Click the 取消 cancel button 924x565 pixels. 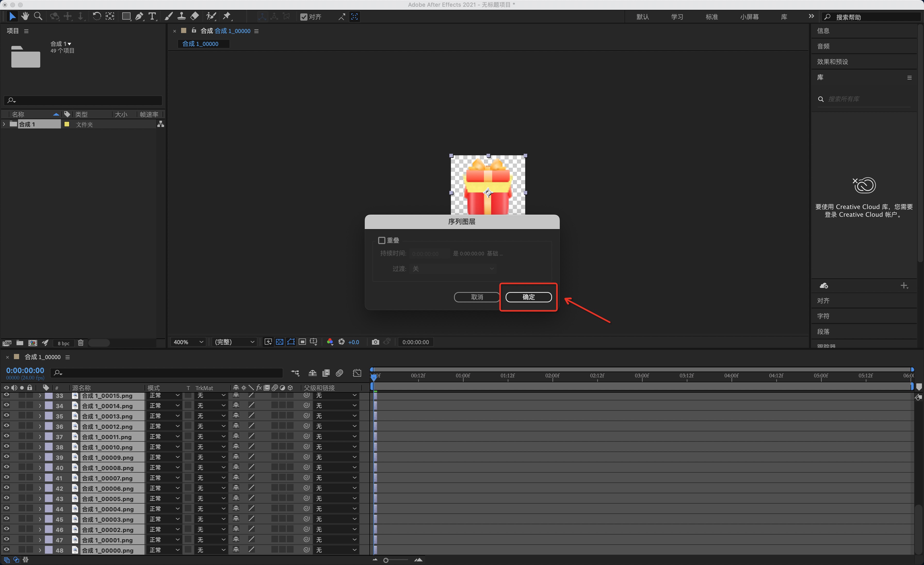tap(477, 297)
